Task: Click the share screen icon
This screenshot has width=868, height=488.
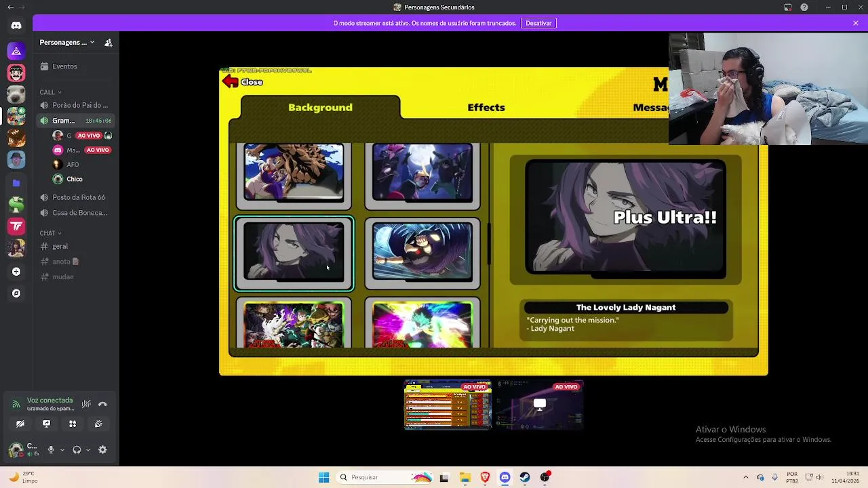Action: [x=46, y=424]
